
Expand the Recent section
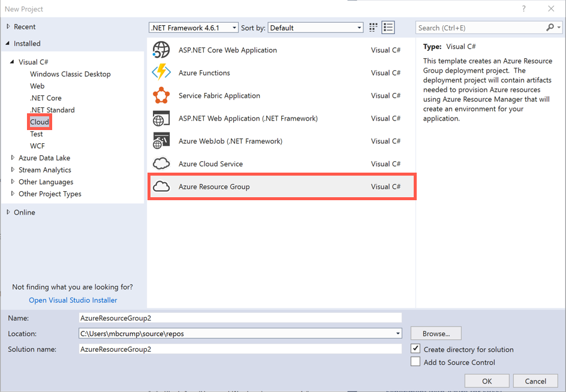coord(8,26)
